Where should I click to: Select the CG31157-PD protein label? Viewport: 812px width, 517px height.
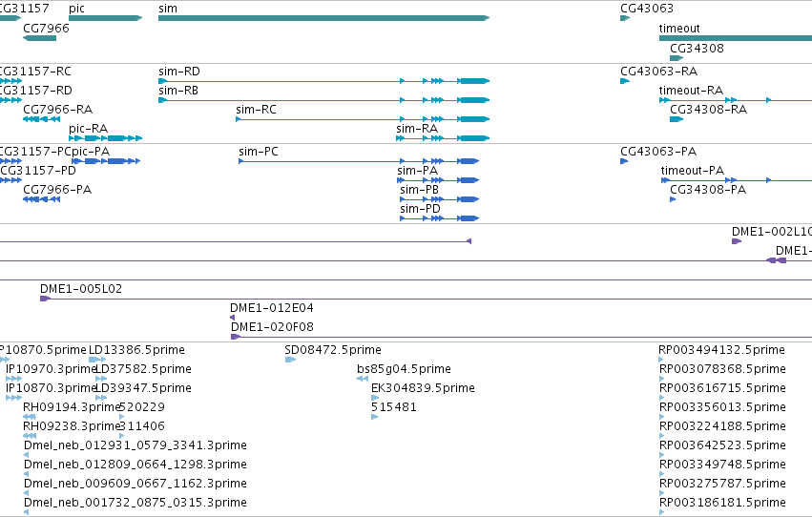(x=38, y=171)
